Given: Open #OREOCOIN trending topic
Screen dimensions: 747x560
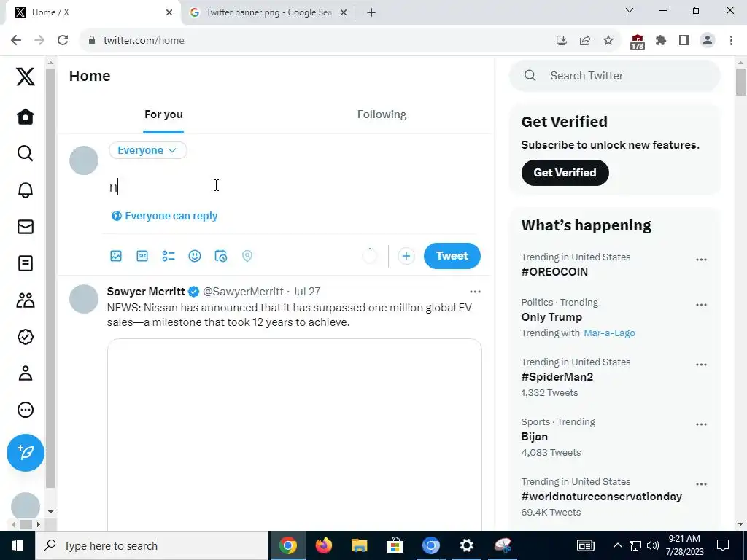Looking at the screenshot, I should point(554,272).
